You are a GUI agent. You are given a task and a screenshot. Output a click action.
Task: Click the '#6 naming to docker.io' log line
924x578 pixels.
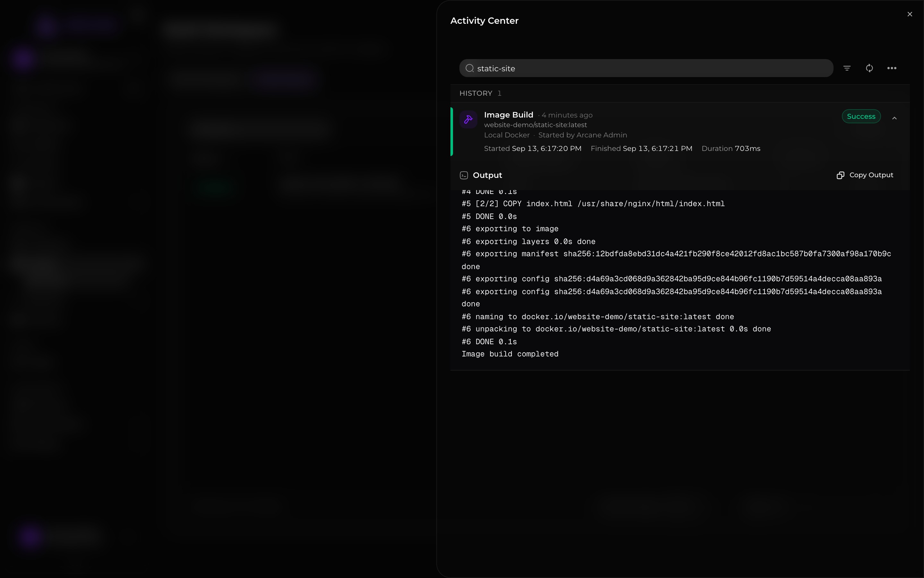click(x=598, y=317)
